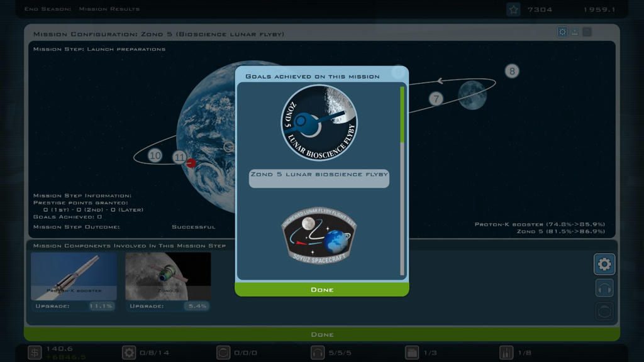The height and width of the screenshot is (362, 644).
Task: Select the Uncrewed Lunar Flyby Soyuz patch
Action: (x=319, y=235)
